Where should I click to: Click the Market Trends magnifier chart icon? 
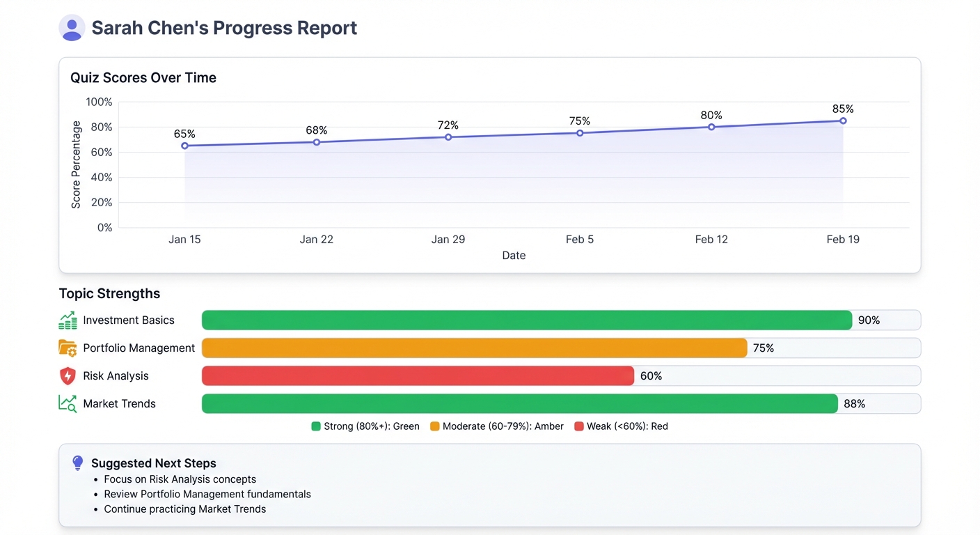click(68, 404)
